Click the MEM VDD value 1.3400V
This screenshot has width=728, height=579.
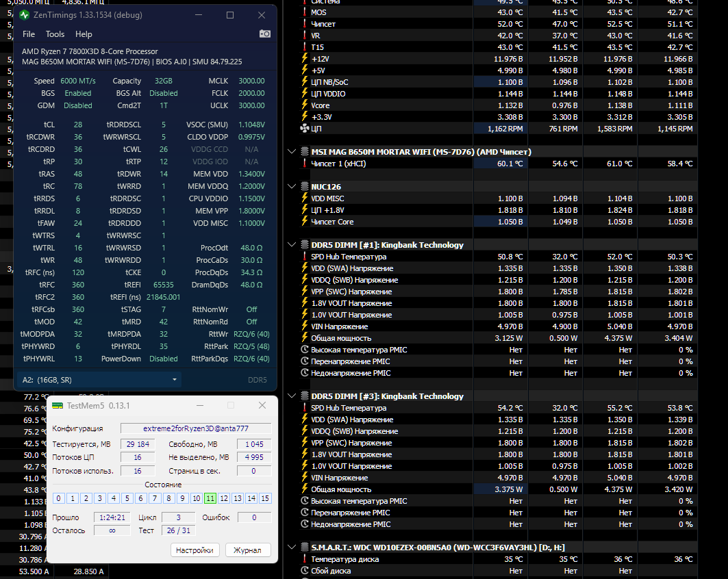(x=251, y=174)
